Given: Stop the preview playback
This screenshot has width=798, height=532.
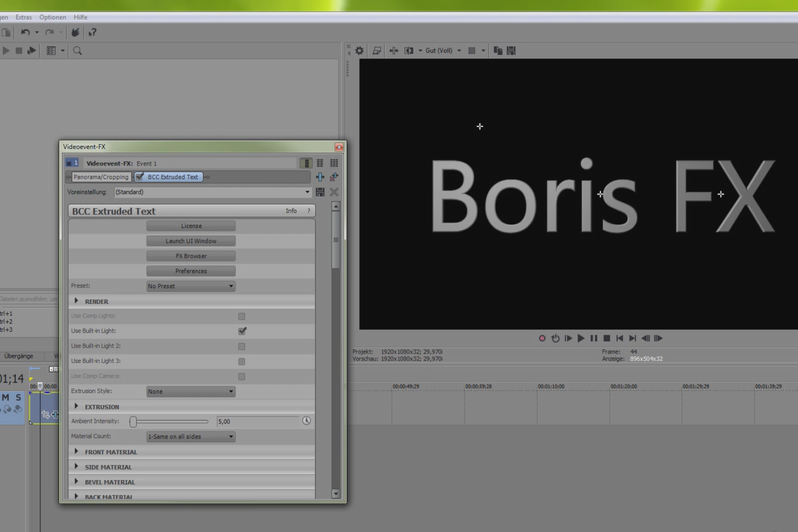Looking at the screenshot, I should pos(606,338).
